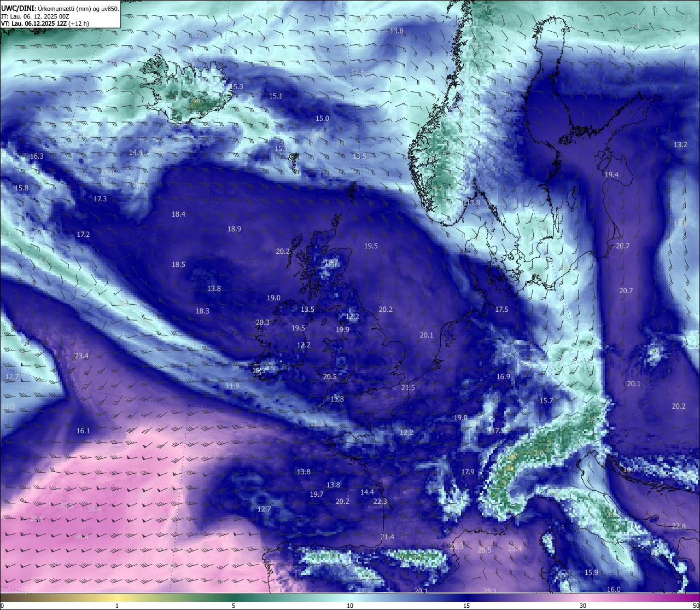700x610 pixels.
Task: Click the 15.7 map value
Action: coord(546,400)
